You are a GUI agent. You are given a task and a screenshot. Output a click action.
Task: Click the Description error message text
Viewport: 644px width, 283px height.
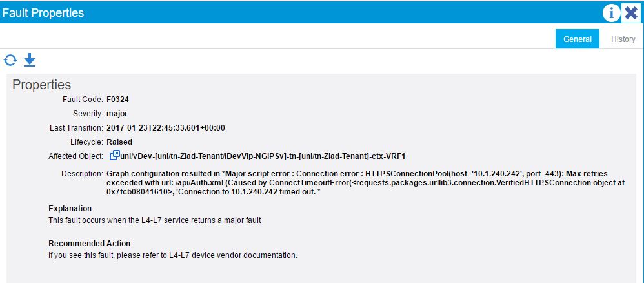click(365, 182)
